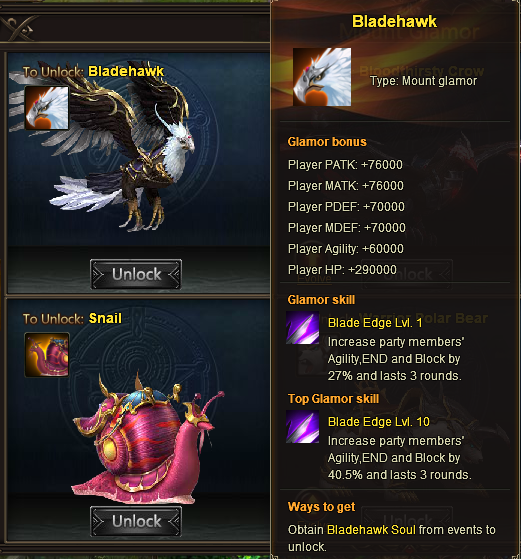The width and height of the screenshot is (521, 559).
Task: Click the yellow Bladehawk name label
Action: pyautogui.click(x=126, y=71)
